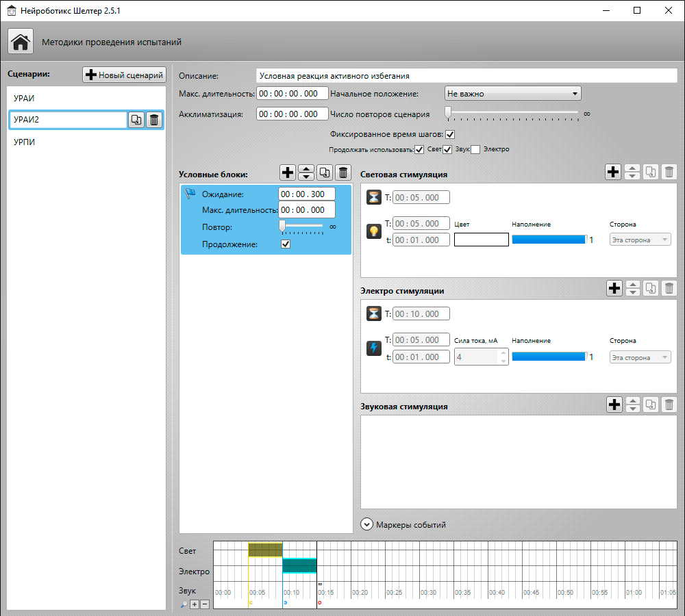Uncheck the Продолжение checkbox
Screen dimensions: 685x616
(x=286, y=244)
